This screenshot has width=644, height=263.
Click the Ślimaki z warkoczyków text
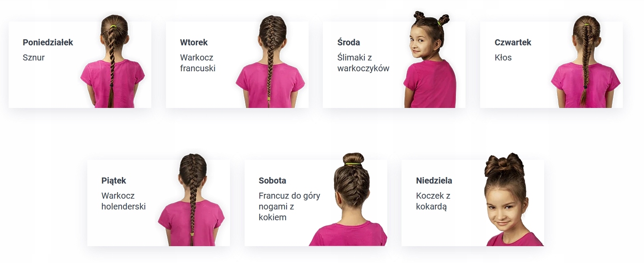[x=363, y=63]
